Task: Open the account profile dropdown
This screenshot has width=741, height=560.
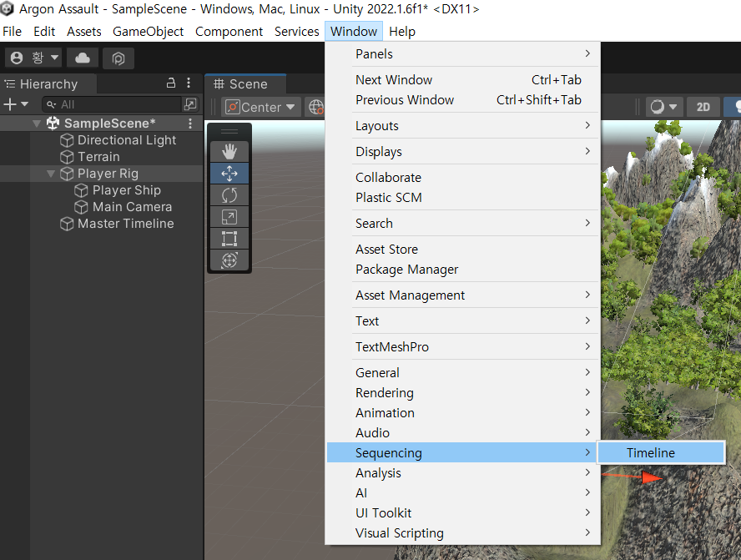Action: (34, 58)
